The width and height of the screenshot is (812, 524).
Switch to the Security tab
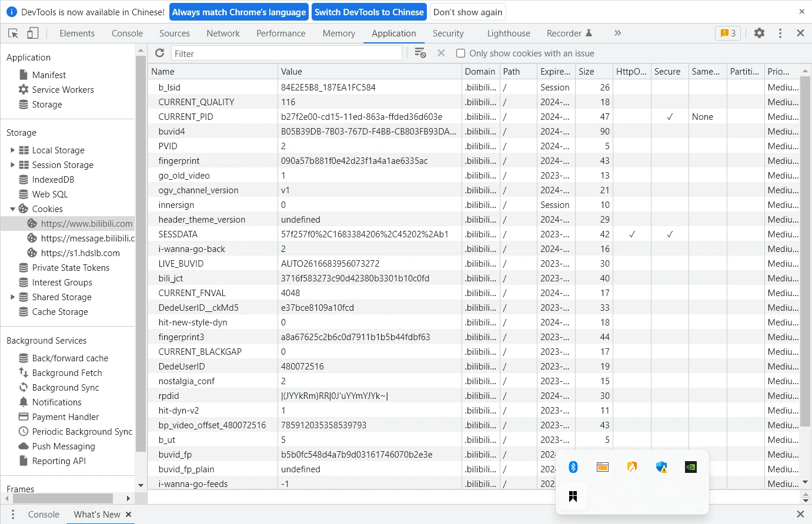tap(448, 33)
